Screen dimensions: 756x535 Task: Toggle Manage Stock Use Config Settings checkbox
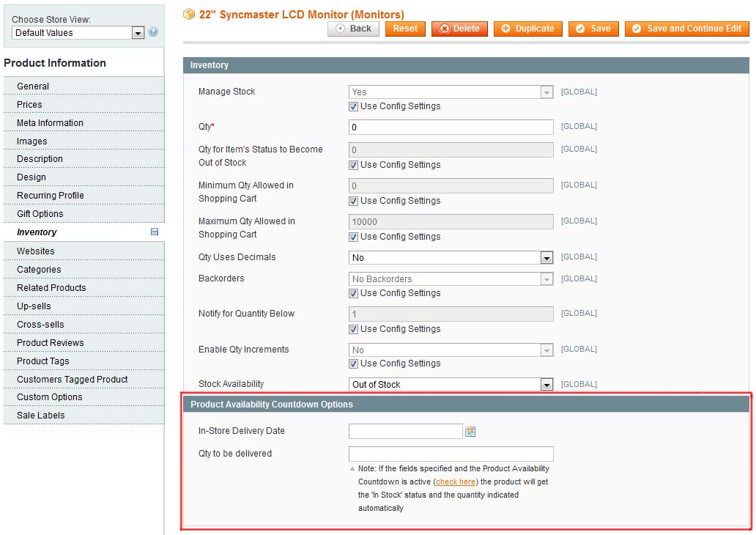[x=353, y=106]
